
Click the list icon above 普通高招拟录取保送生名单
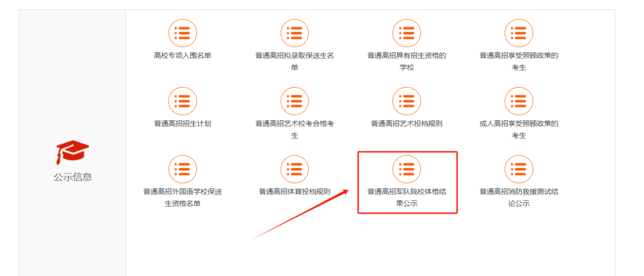(x=295, y=33)
